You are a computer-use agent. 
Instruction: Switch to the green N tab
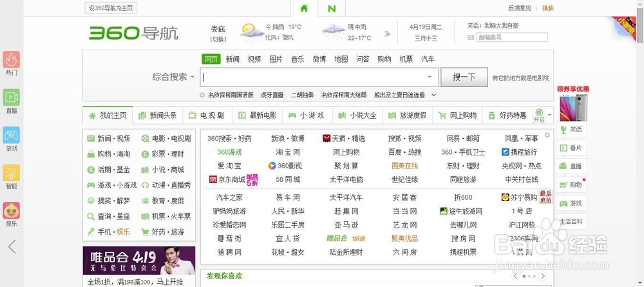pyautogui.click(x=332, y=8)
